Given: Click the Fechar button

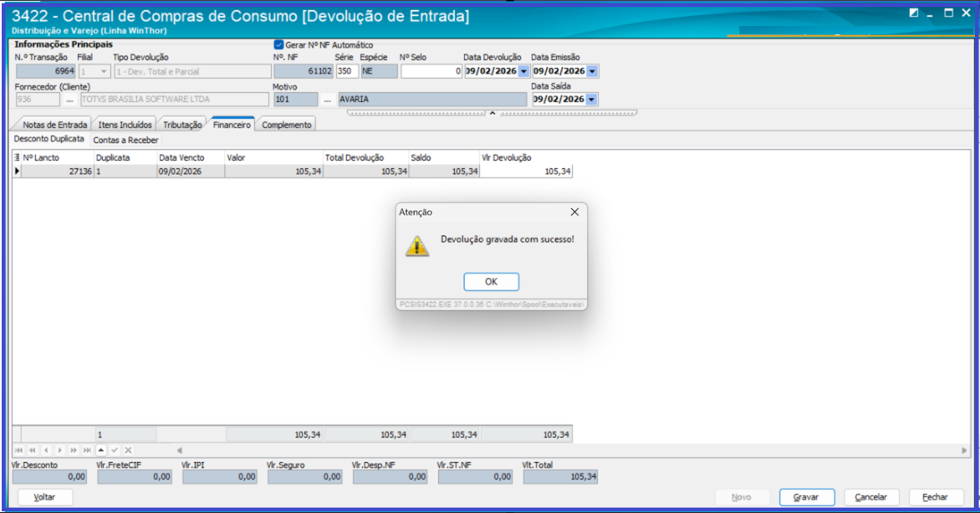Looking at the screenshot, I should 935,497.
